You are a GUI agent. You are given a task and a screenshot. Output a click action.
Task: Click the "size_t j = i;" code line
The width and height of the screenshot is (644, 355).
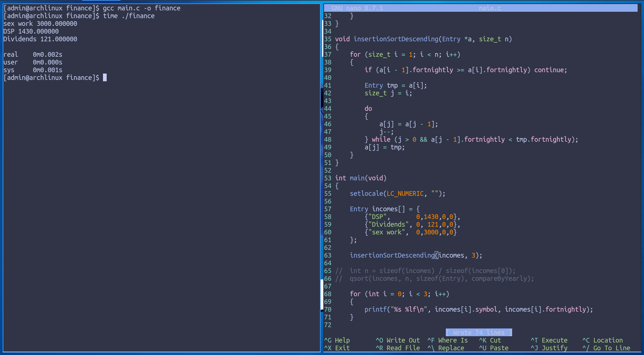tap(388, 93)
